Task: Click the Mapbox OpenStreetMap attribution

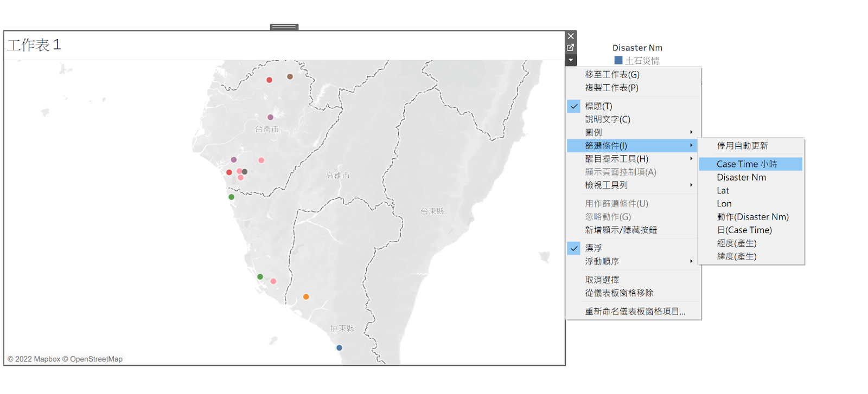Action: [x=65, y=359]
